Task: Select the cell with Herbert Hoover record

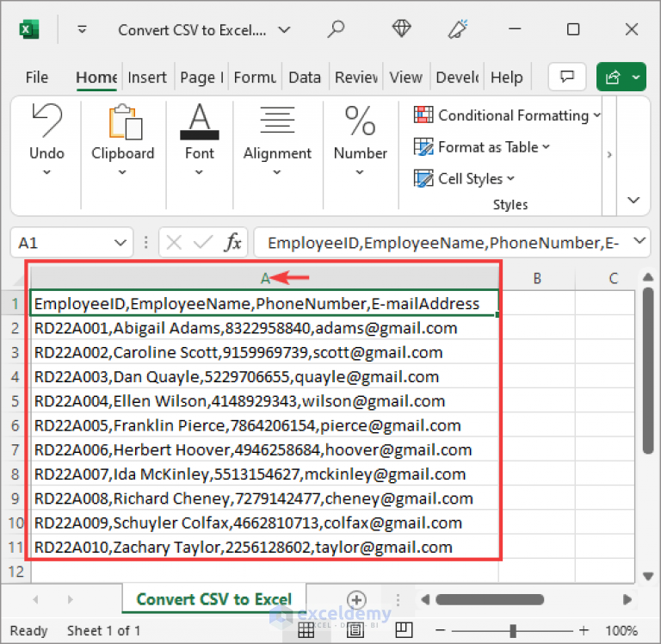Action: click(264, 449)
